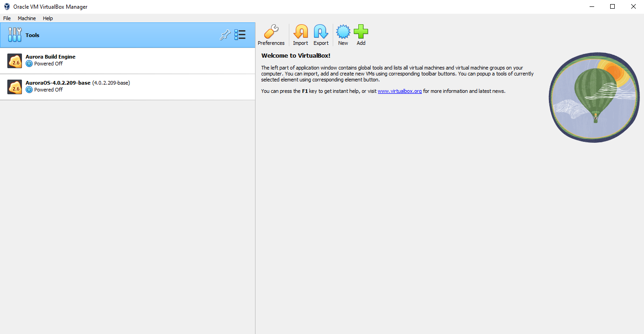Screen dimensions: 644x334
Task: Click "Powered Off" text under Aurora Build Engine
Action: pyautogui.click(x=48, y=64)
